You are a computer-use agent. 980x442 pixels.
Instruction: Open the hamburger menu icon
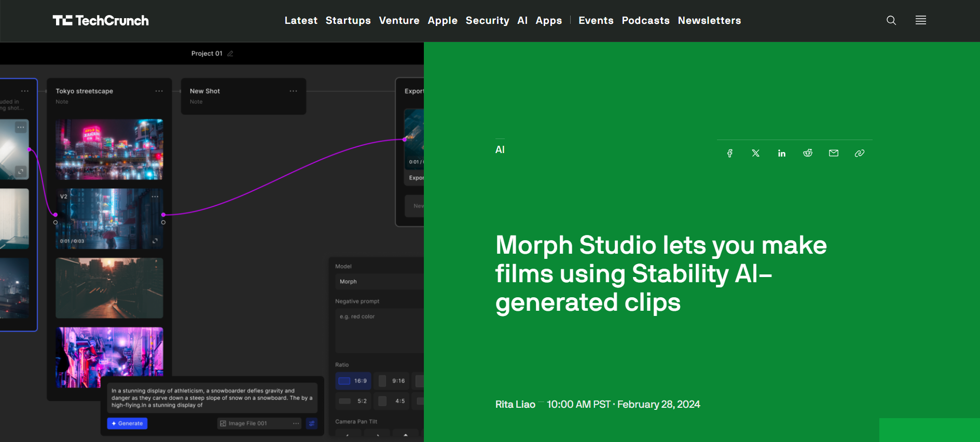click(x=921, y=20)
